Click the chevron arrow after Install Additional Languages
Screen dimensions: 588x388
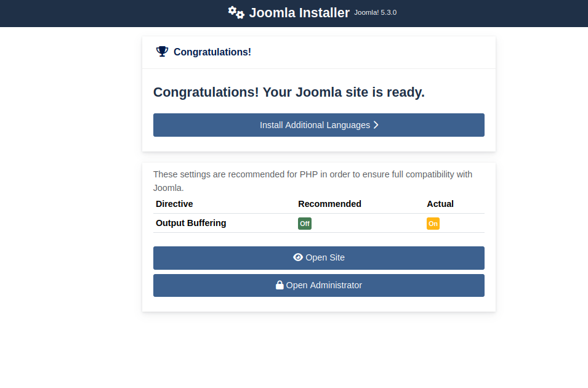[x=376, y=125]
